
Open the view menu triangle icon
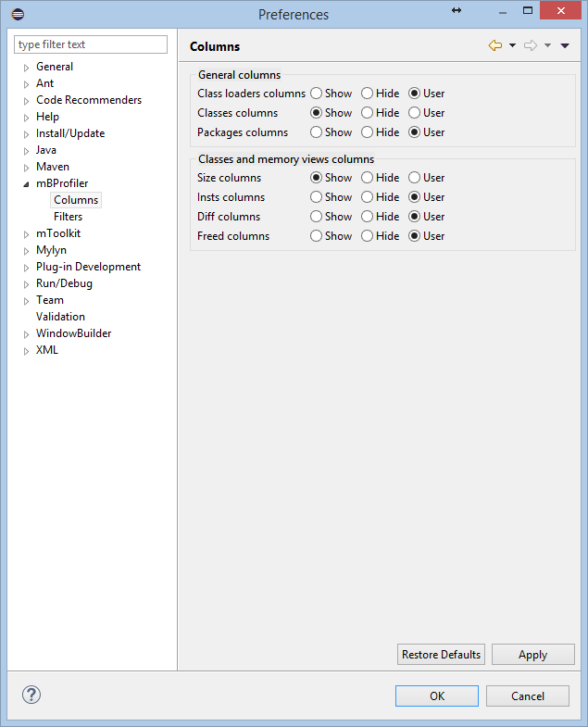tap(565, 46)
